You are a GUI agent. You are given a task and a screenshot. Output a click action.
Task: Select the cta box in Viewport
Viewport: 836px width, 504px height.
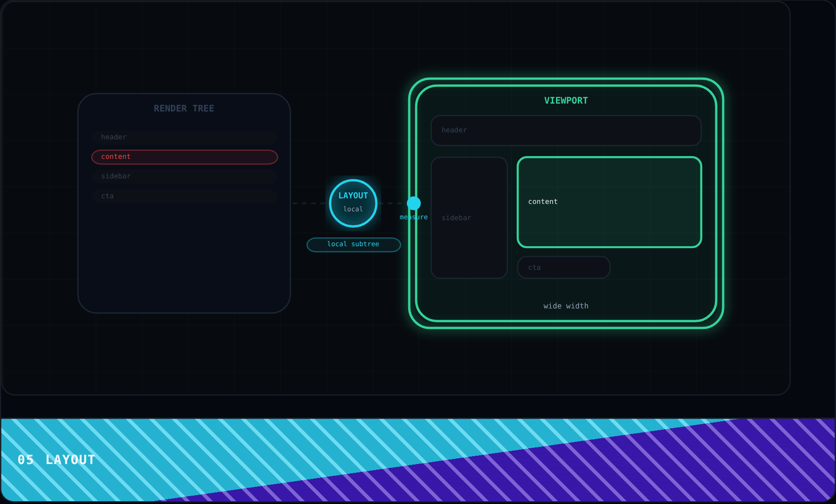coord(563,268)
